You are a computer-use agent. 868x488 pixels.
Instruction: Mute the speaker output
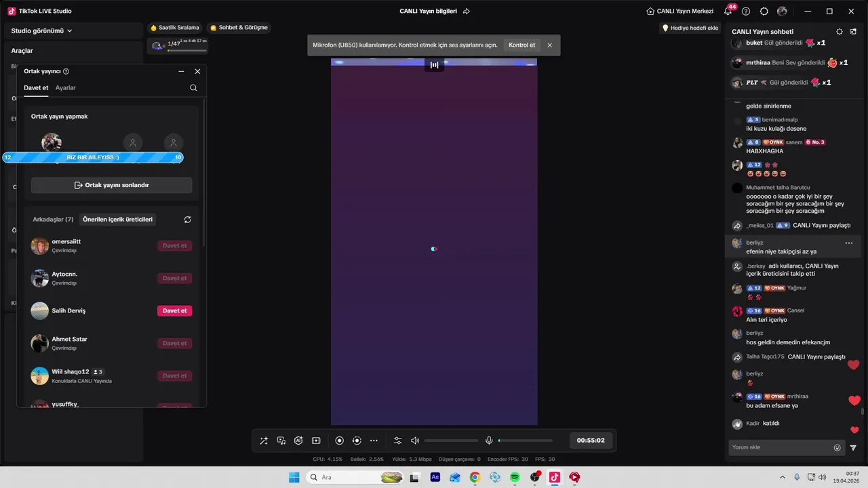coord(415,441)
